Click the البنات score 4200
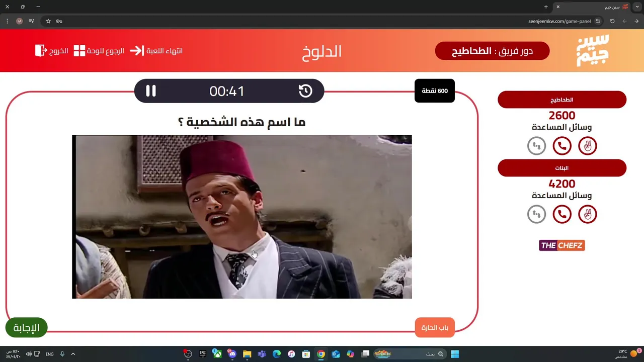Viewport: 644px width, 362px height. [562, 184]
